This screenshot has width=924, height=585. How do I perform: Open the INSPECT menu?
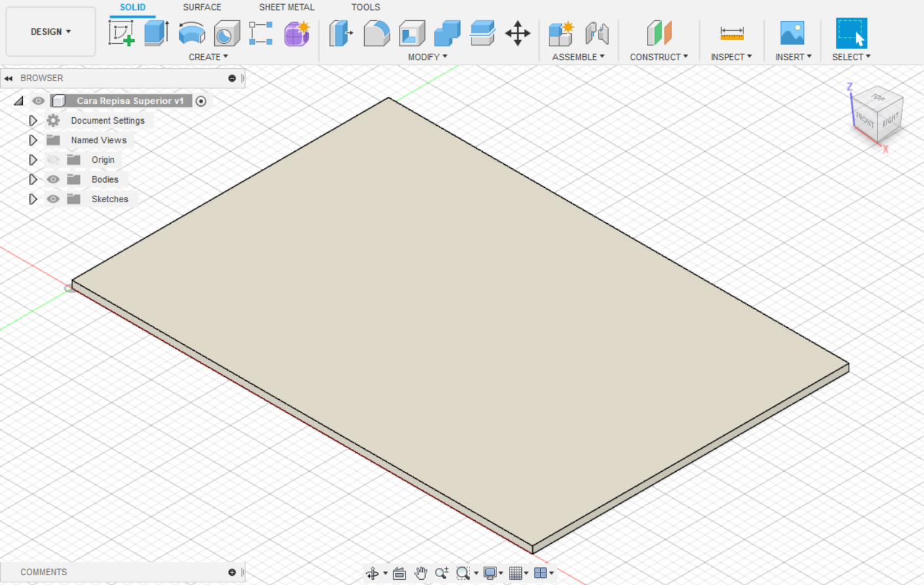731,57
